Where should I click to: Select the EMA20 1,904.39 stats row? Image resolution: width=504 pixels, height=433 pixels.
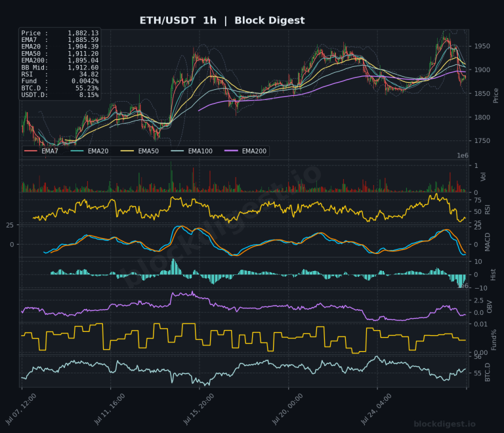(x=60, y=47)
